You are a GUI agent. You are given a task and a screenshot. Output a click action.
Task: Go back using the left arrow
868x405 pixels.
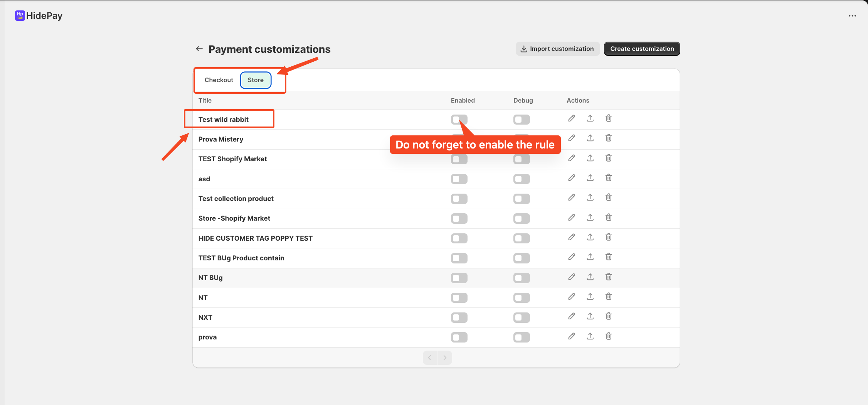(199, 49)
